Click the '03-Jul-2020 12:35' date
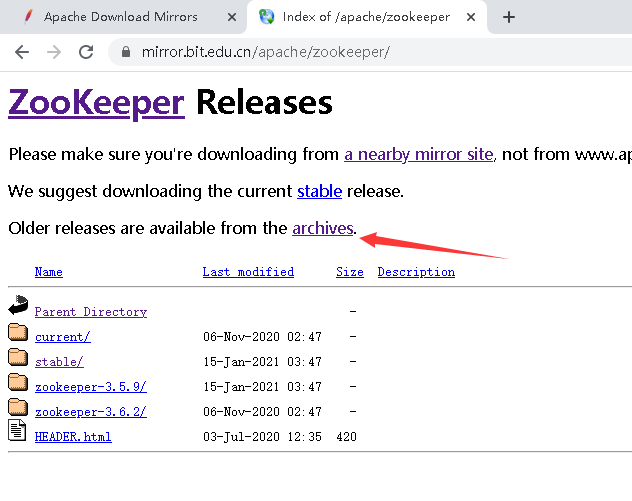Viewport: 632px width, 501px height. pyautogui.click(x=262, y=437)
